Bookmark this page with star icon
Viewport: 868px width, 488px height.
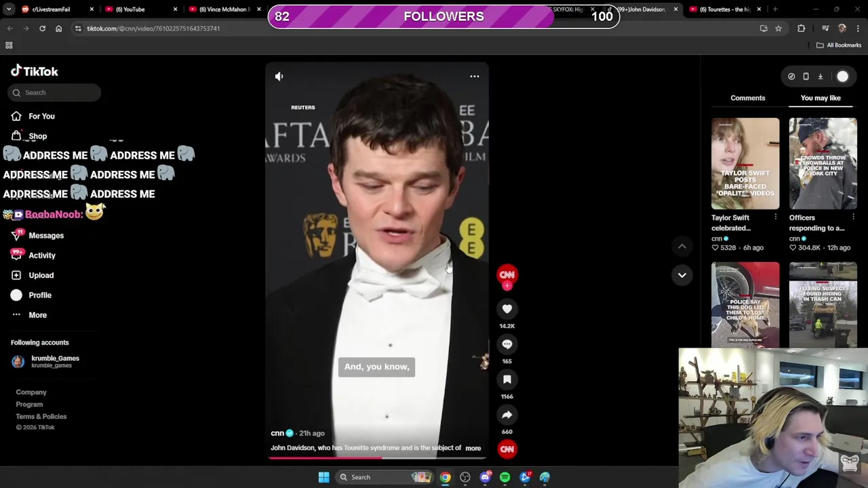(x=778, y=28)
